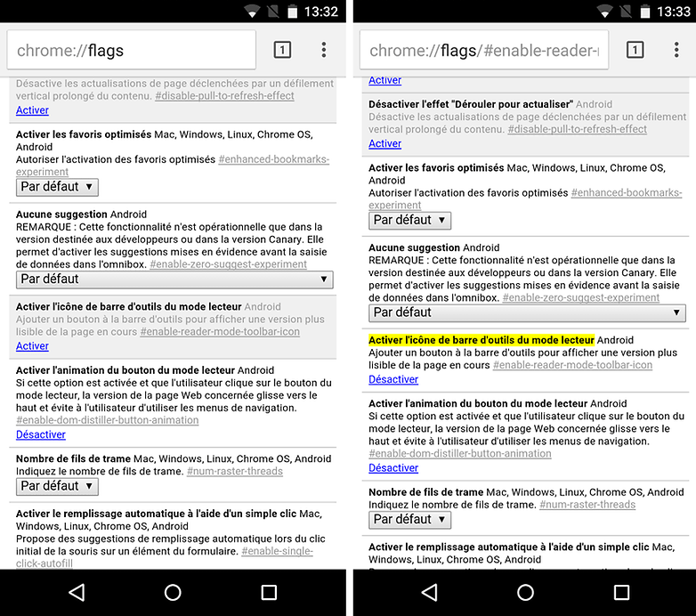
Task: Tap 'Activer l'animation du bouton' title on right
Action: pyautogui.click(x=478, y=403)
